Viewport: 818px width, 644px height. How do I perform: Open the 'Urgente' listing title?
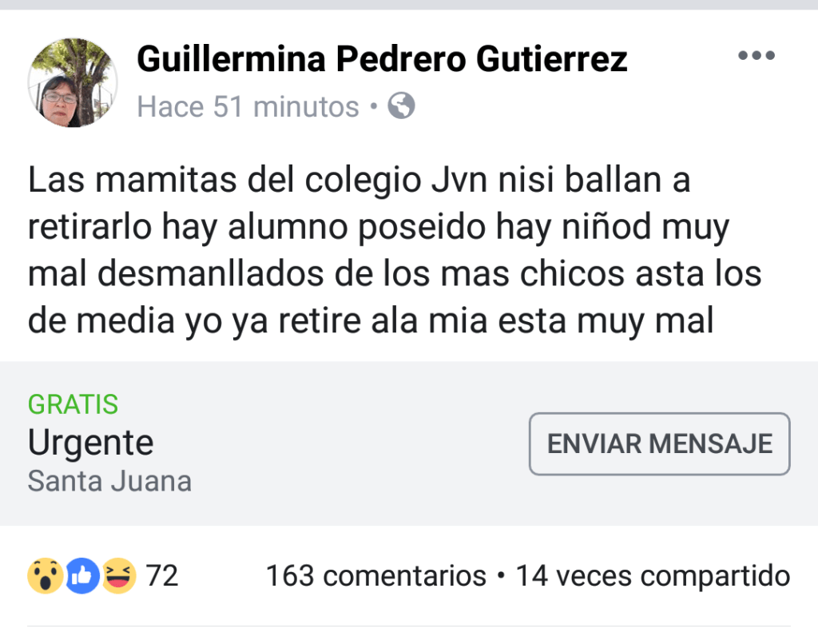(90, 443)
